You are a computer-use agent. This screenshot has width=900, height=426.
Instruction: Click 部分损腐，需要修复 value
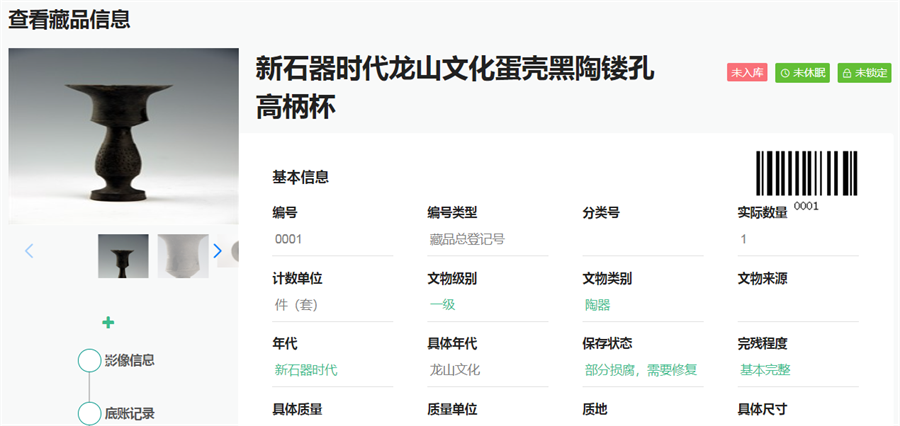point(641,370)
